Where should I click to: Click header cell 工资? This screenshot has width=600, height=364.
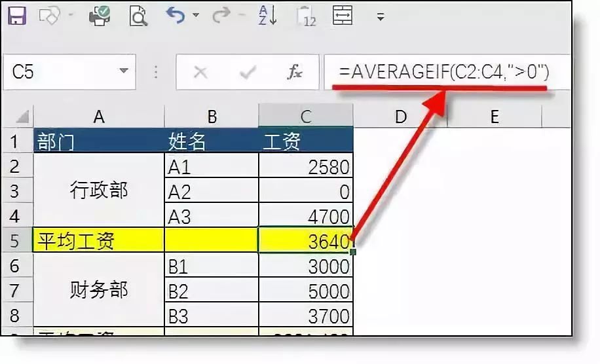pos(306,141)
